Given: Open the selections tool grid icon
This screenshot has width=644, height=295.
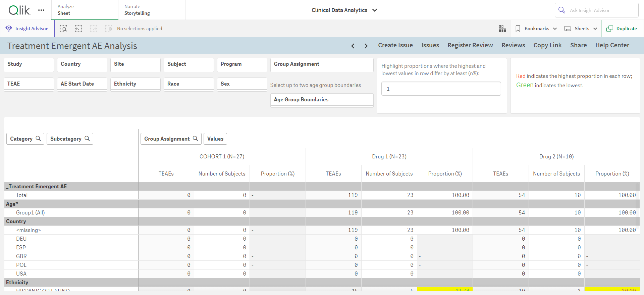Looking at the screenshot, I should (502, 29).
